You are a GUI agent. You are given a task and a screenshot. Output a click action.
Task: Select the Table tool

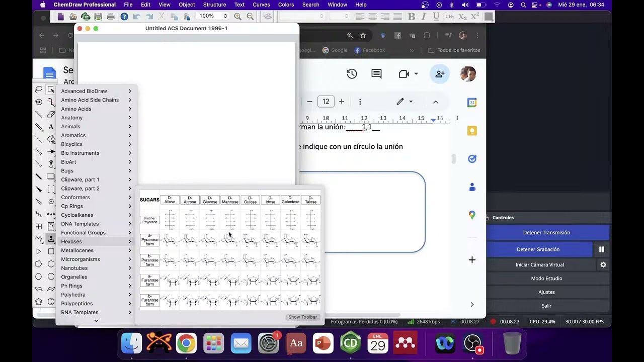(39, 227)
